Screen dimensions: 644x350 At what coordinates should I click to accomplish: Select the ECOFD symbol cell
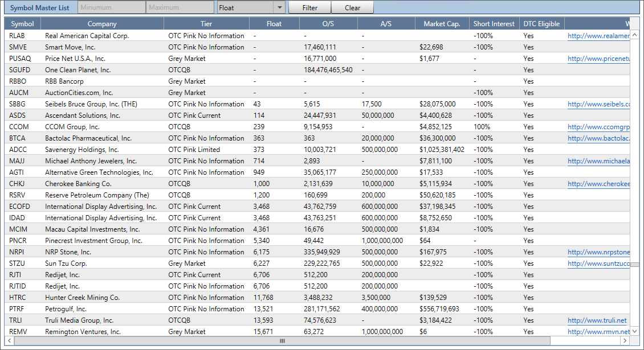(20, 207)
